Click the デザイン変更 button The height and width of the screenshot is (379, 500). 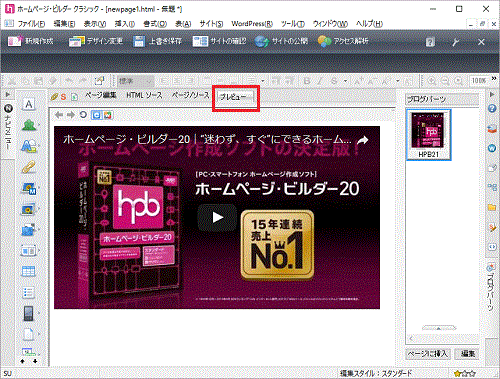tap(96, 41)
